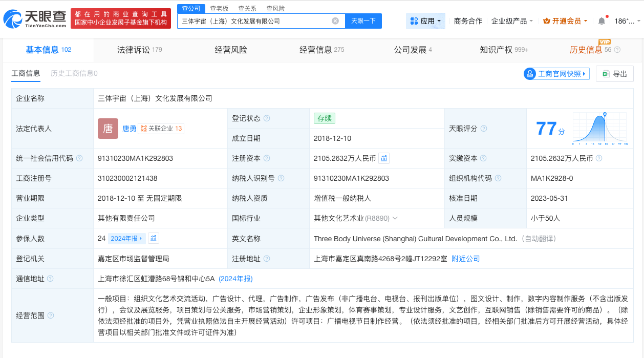This screenshot has width=644, height=358.
Task: Click the help icon beside 历史信息 tab
Action: 617,50
